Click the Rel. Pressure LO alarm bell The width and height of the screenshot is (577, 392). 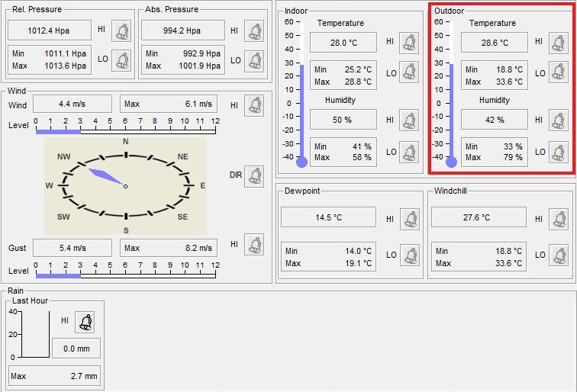point(121,59)
